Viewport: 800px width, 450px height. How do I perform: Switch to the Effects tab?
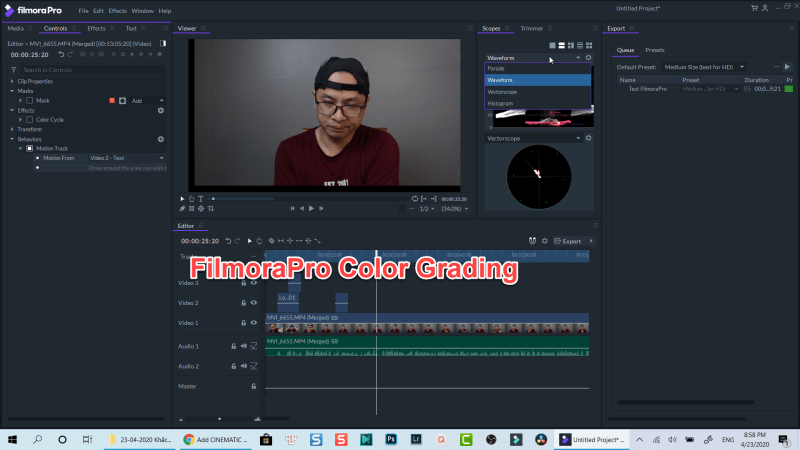(96, 29)
